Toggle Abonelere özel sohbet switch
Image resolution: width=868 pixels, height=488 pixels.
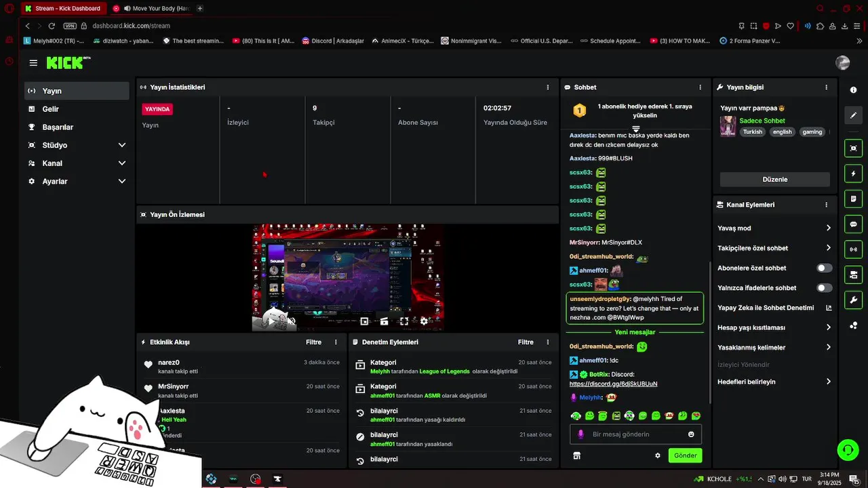pyautogui.click(x=825, y=268)
